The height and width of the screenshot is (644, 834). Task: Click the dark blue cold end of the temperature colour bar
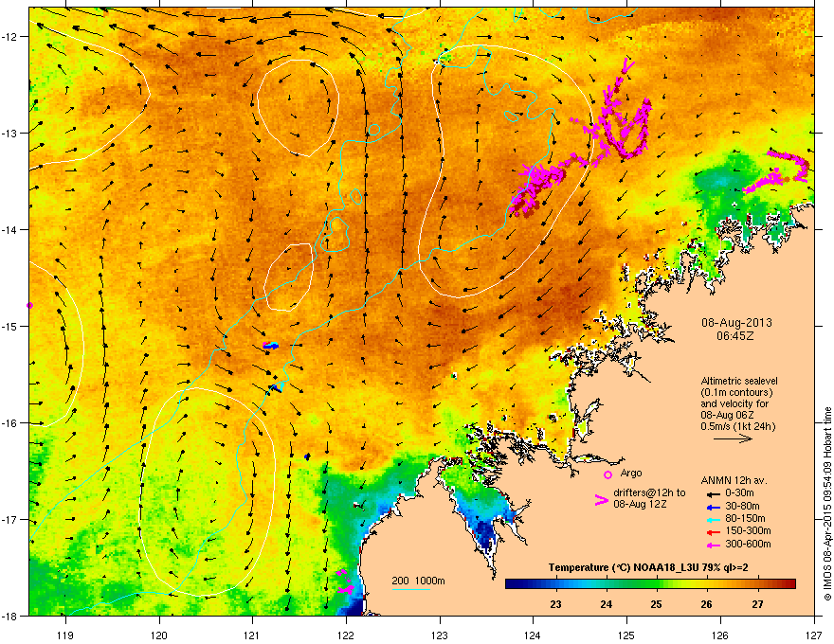pos(516,584)
